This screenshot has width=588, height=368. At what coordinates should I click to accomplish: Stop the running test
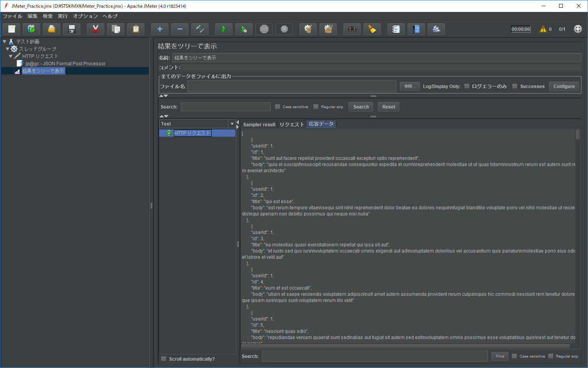pyautogui.click(x=264, y=29)
